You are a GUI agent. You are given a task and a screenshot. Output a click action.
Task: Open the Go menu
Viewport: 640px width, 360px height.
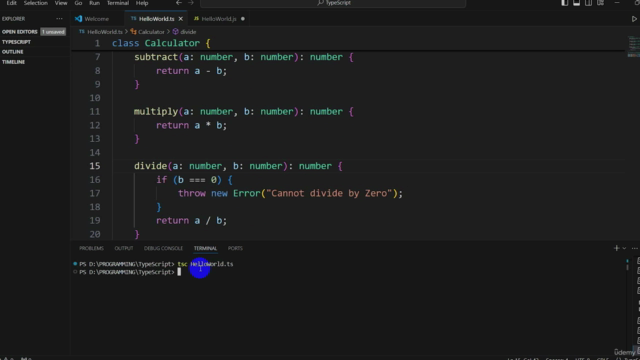(78, 3)
